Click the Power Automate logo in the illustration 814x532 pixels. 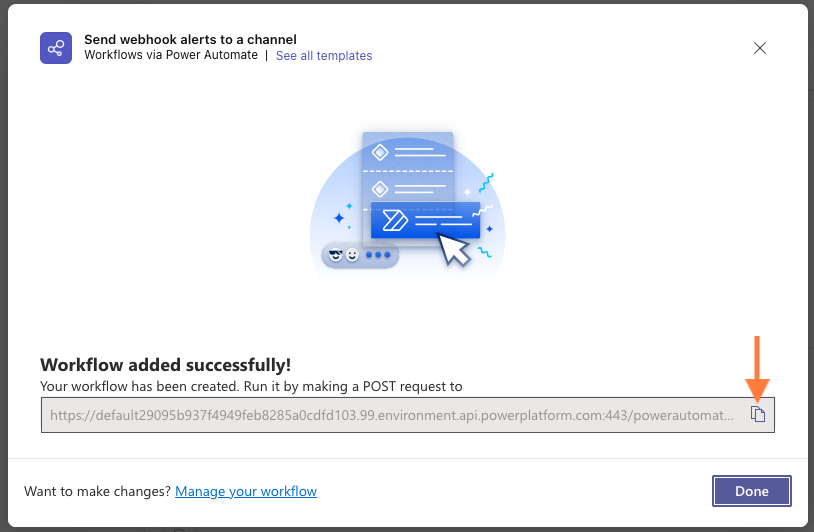(395, 220)
